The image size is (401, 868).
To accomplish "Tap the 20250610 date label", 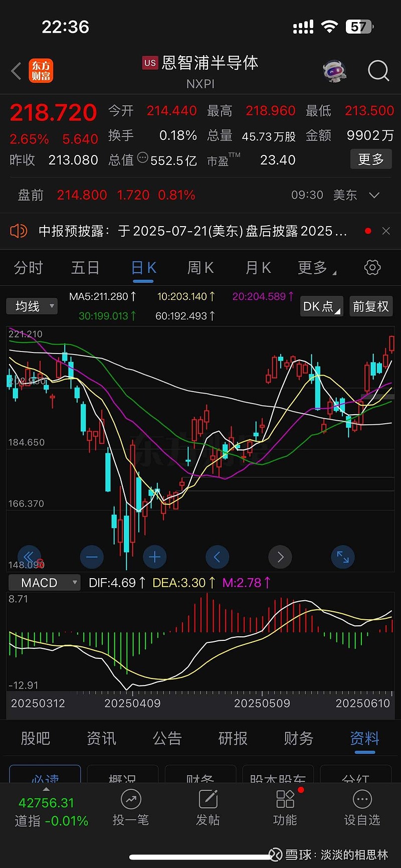I will point(363,703).
